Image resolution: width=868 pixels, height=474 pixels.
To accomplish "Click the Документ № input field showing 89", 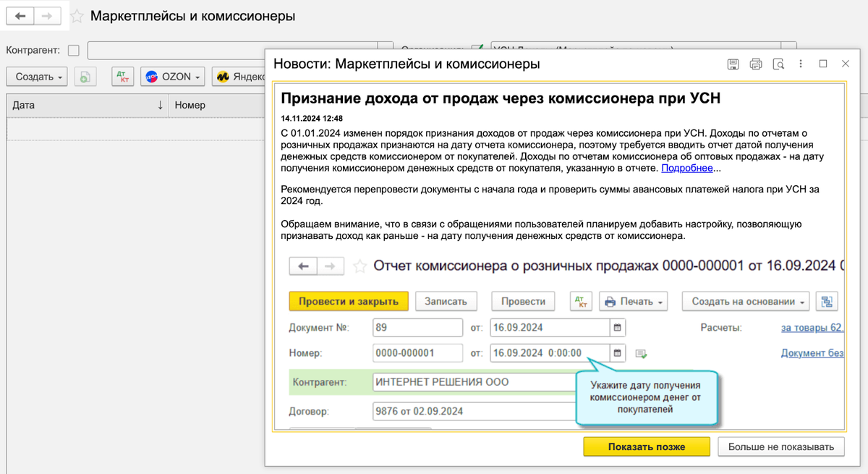I will 417,328.
